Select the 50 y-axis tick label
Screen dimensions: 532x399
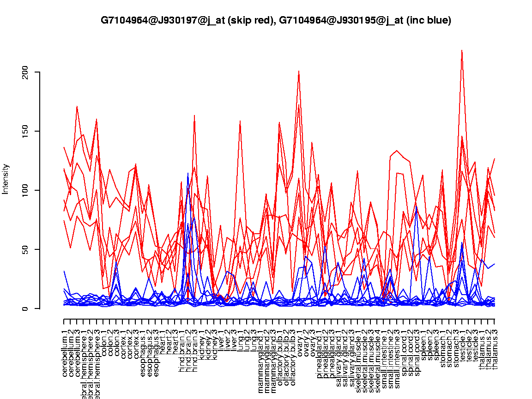click(27, 249)
